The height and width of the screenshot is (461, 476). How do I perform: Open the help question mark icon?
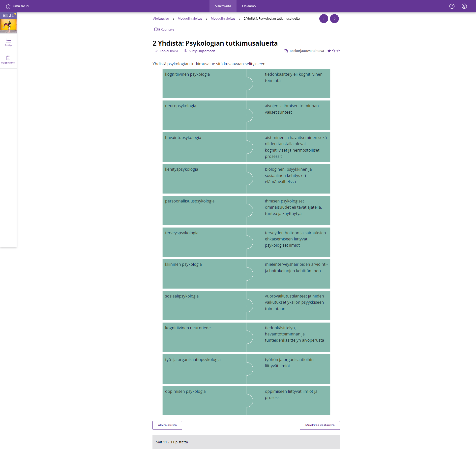point(452,6)
